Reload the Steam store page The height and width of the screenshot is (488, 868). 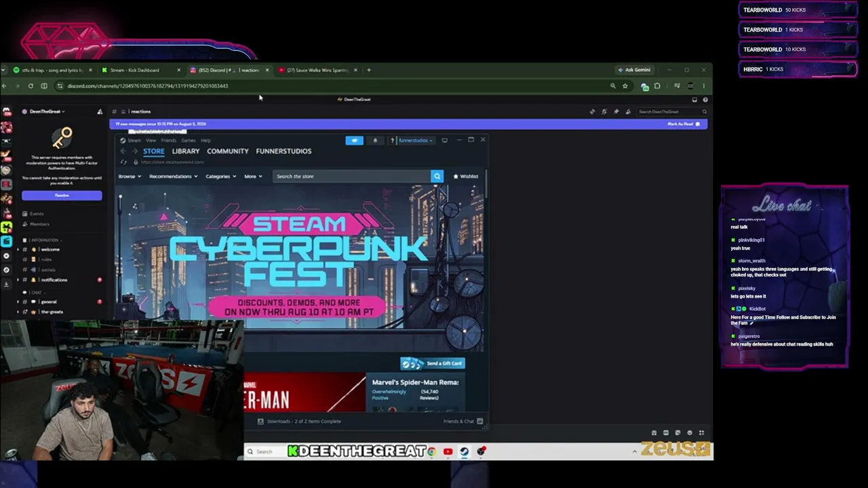point(123,162)
